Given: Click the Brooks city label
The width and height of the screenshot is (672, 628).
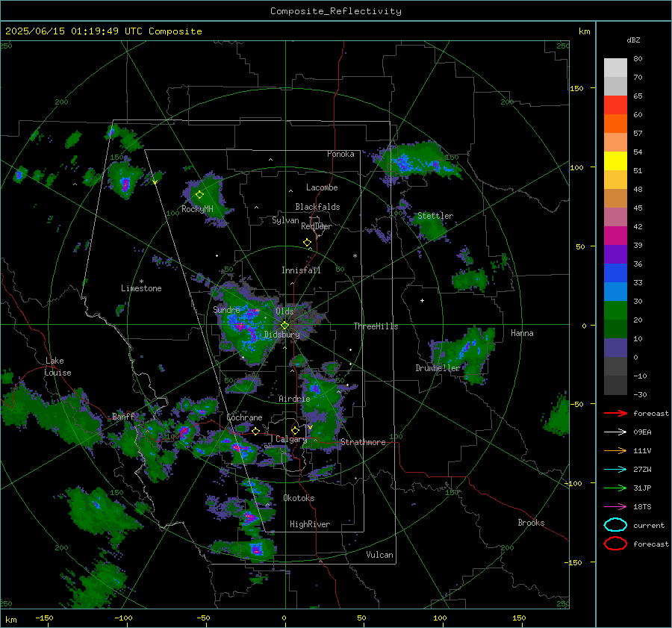Looking at the screenshot, I should 531,523.
